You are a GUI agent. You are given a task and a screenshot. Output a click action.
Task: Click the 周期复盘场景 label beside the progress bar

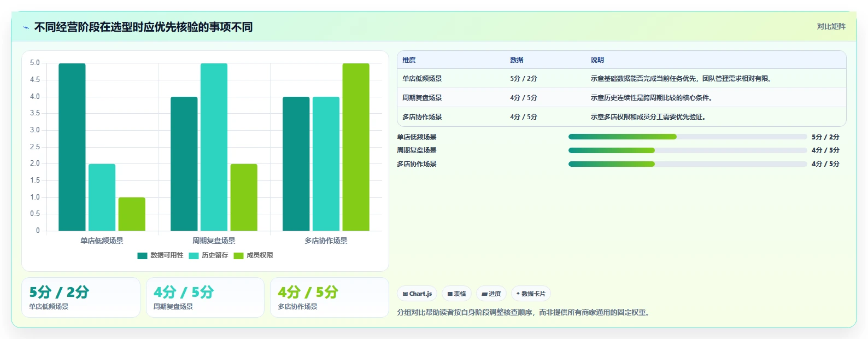point(417,150)
